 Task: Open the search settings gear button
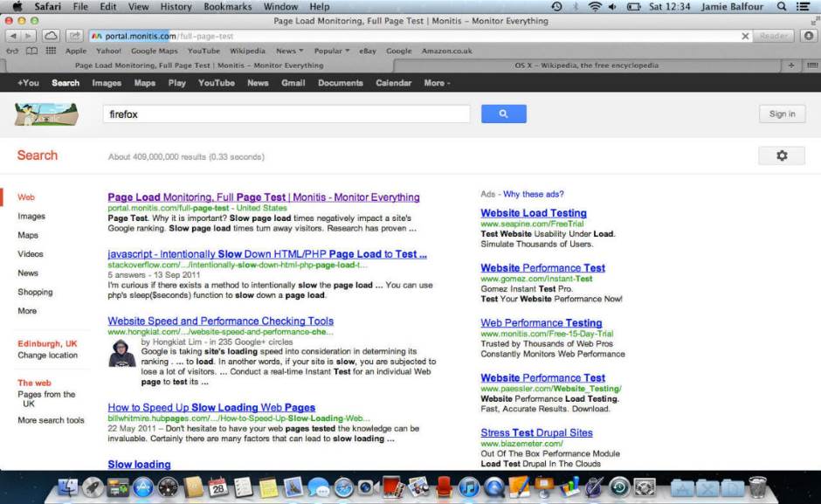coord(782,155)
